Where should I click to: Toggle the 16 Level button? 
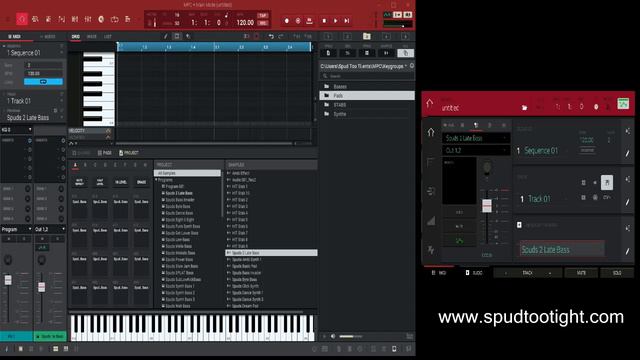click(120, 182)
